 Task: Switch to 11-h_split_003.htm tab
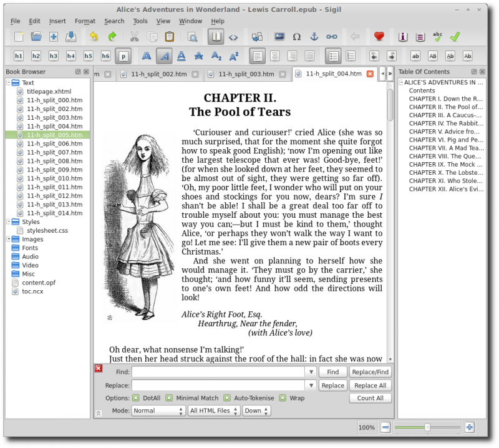[x=246, y=74]
